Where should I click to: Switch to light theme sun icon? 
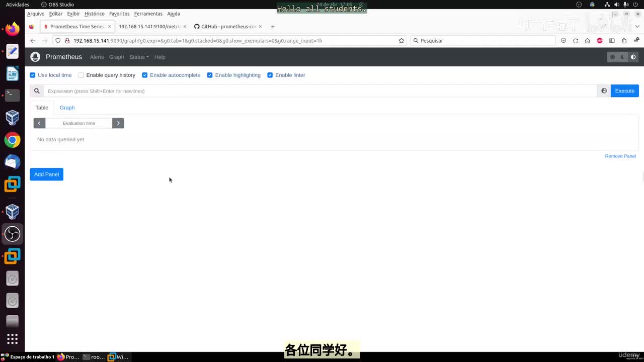click(x=612, y=57)
